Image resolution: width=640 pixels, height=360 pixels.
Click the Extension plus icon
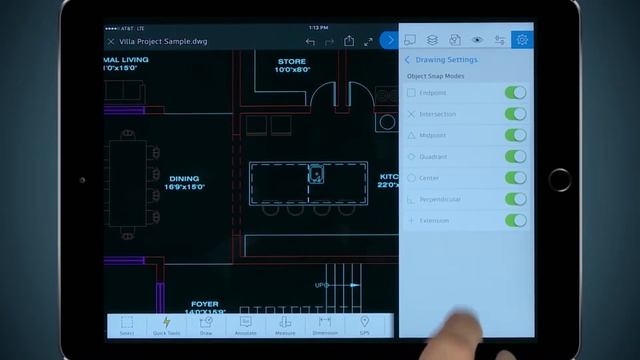pyautogui.click(x=411, y=220)
